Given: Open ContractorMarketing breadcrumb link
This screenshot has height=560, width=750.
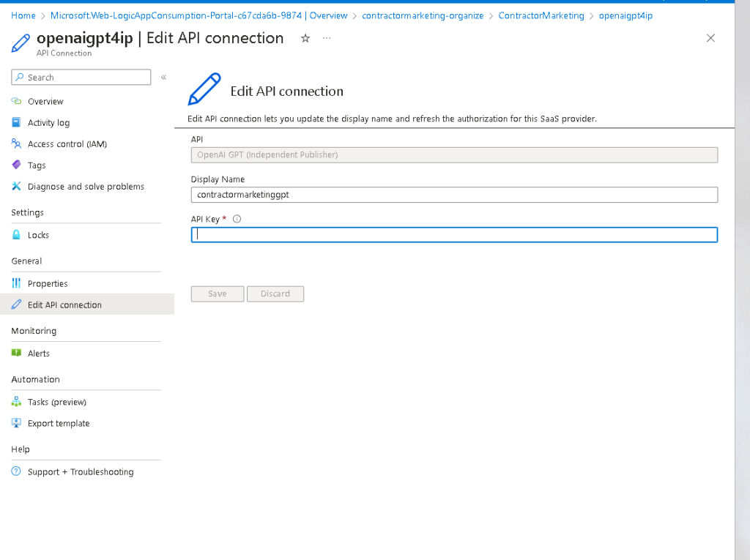Looking at the screenshot, I should pos(541,16).
